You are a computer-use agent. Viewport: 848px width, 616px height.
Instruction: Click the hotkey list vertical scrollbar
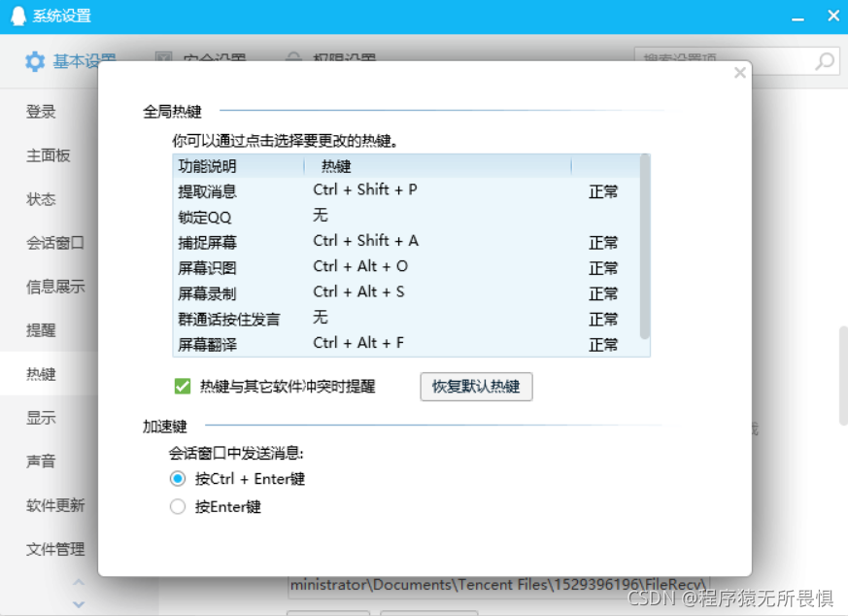644,247
